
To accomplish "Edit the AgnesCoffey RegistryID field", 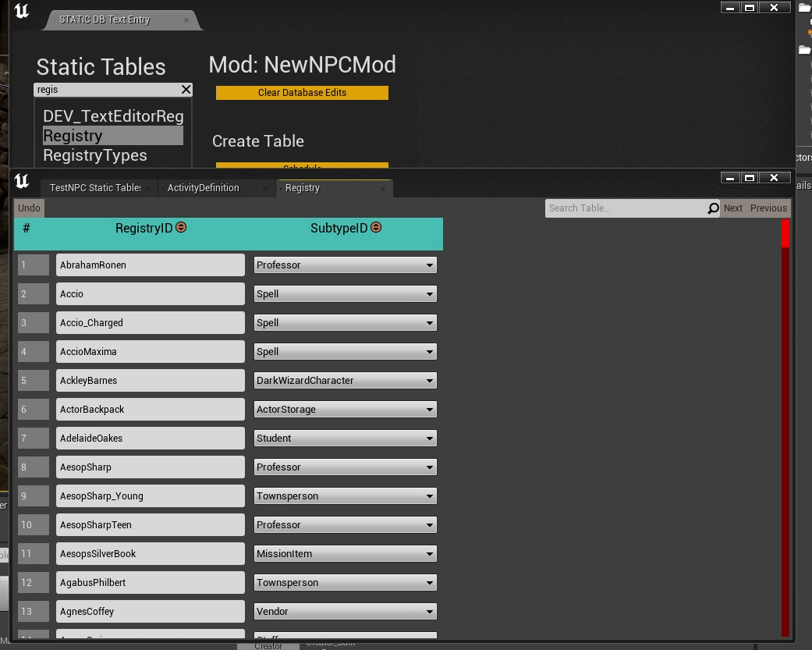I will [x=151, y=612].
